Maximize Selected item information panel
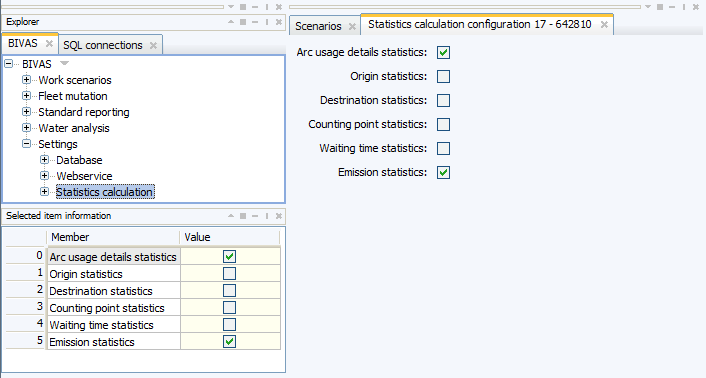The height and width of the screenshot is (378, 706). (243, 216)
